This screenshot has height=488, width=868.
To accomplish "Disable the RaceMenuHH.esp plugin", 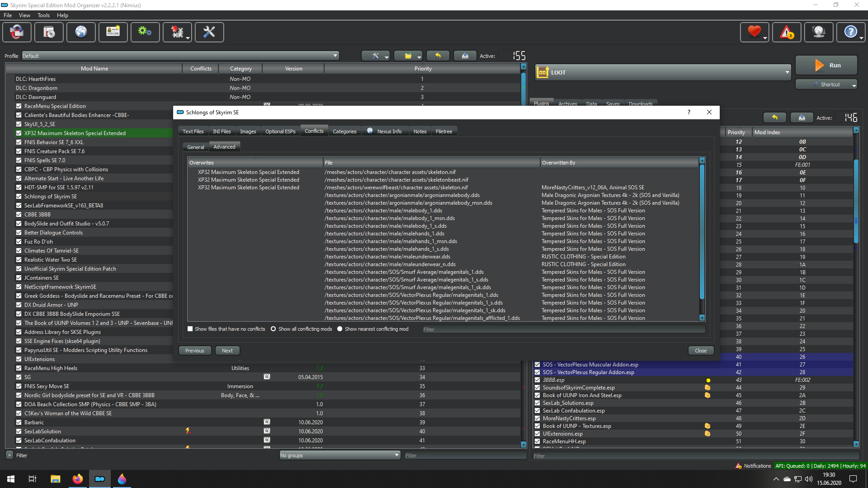I will [x=538, y=441].
